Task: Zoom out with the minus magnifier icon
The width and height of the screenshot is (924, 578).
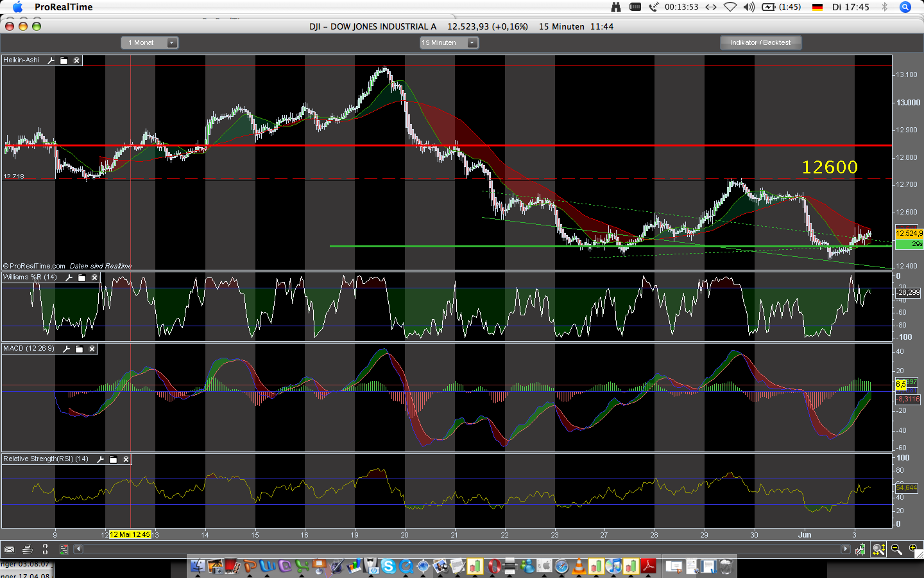Action: coord(896,549)
